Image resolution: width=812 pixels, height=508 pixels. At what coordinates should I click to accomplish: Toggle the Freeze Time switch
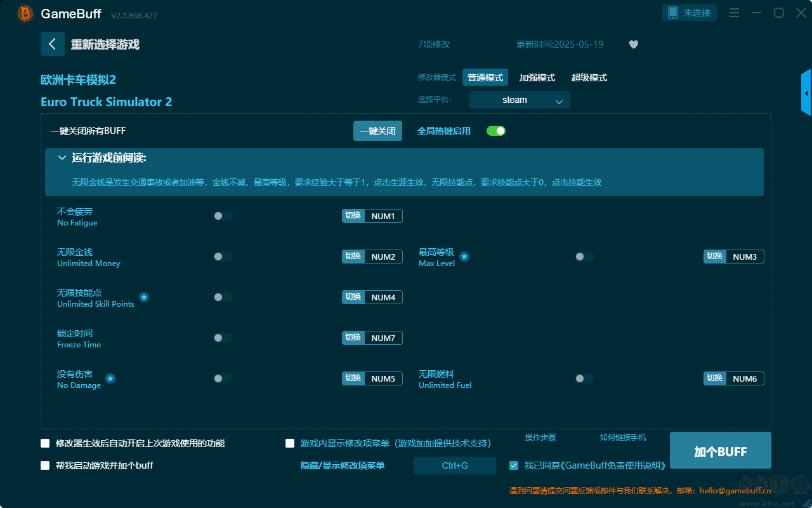point(223,338)
